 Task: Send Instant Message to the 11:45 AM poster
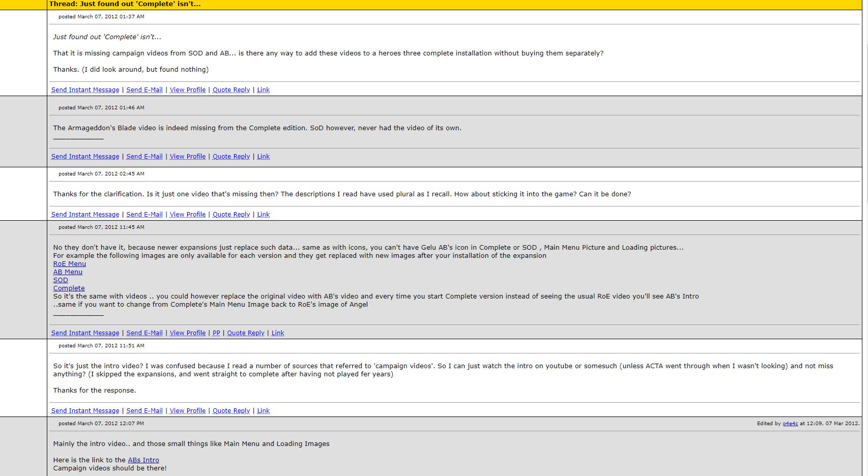pos(85,333)
